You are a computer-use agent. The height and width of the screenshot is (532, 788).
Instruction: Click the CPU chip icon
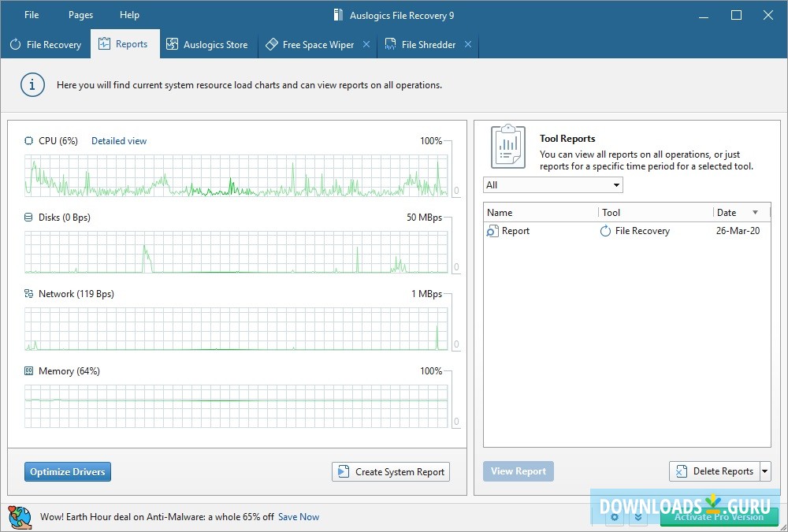(28, 141)
